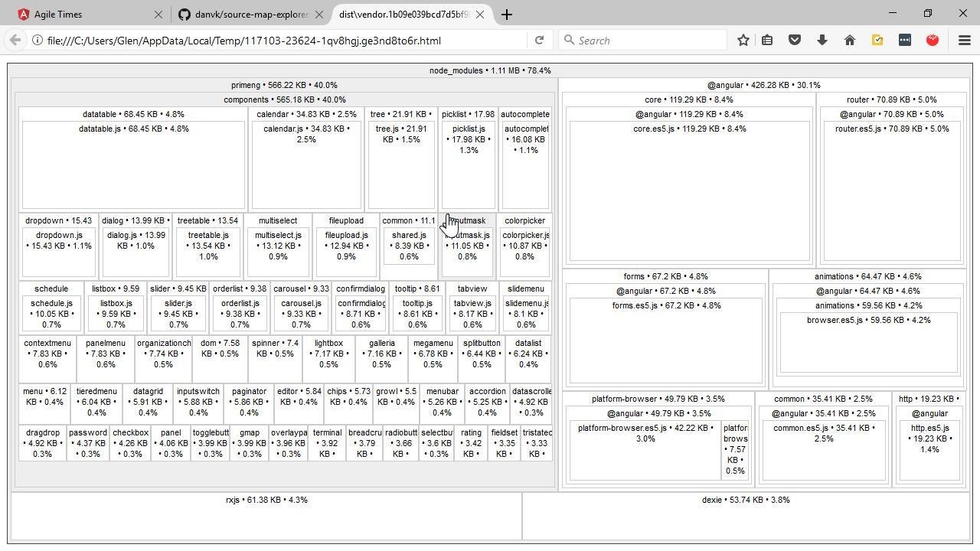Select colorpicker.js 10.87 KB block

tap(525, 252)
